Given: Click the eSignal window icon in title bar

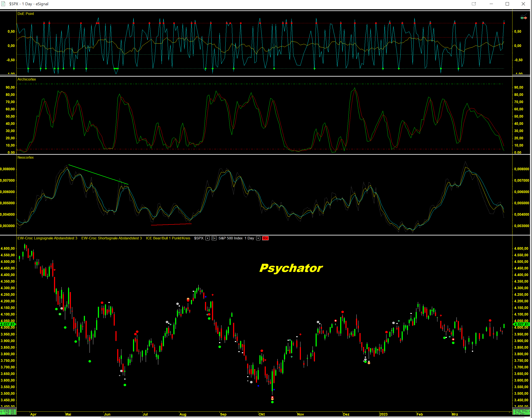Looking at the screenshot, I should click(x=3, y=4).
